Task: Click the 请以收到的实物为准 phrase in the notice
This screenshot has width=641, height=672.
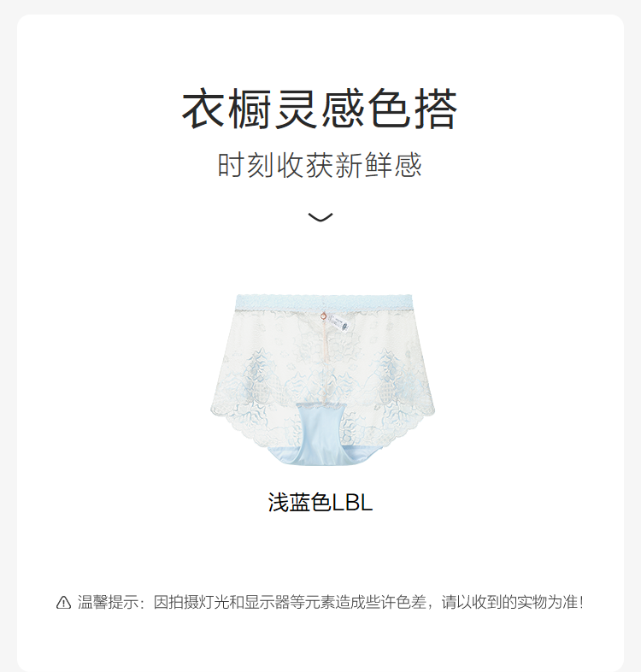Action: tap(509, 602)
